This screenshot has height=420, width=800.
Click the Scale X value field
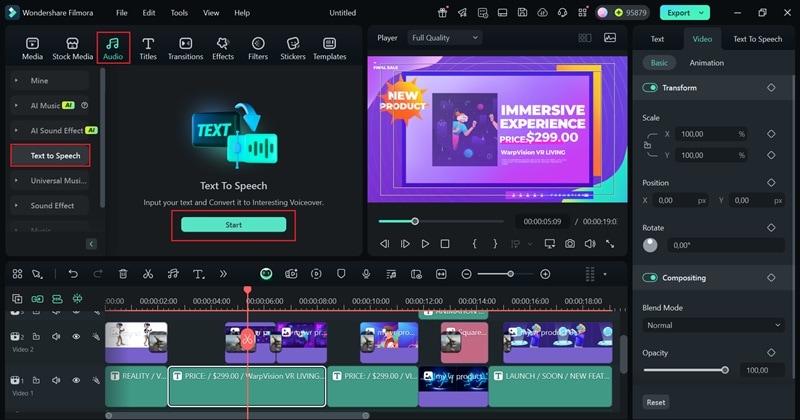point(711,134)
